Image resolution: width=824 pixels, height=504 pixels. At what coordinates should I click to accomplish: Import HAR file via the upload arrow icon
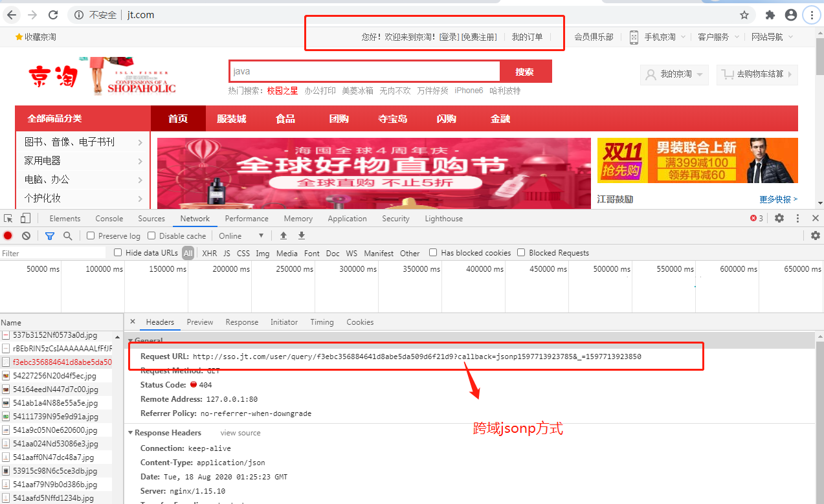coord(283,236)
